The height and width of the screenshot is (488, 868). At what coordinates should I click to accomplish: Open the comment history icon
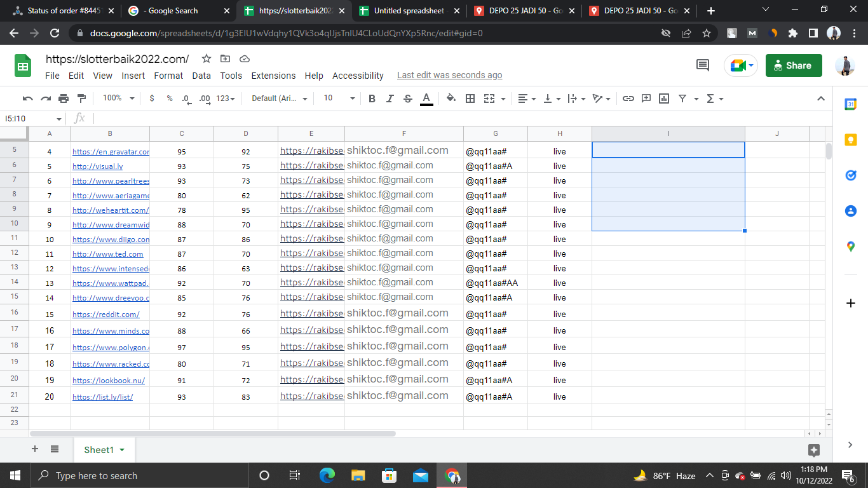703,65
